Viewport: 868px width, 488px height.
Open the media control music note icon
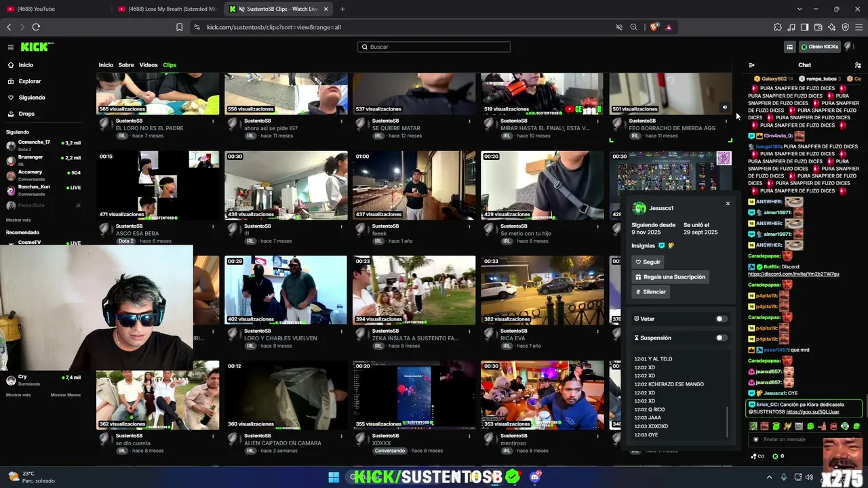tap(791, 27)
